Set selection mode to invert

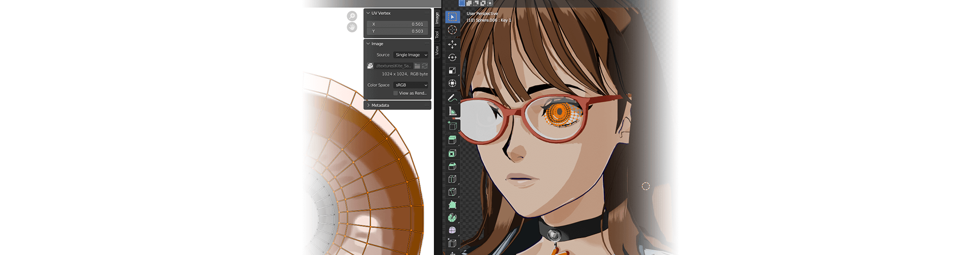(x=483, y=3)
